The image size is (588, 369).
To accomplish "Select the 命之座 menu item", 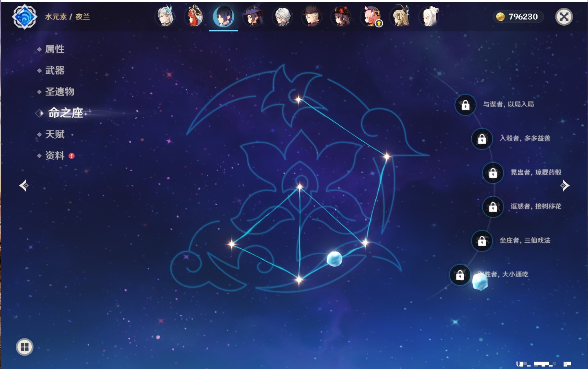I will [66, 113].
